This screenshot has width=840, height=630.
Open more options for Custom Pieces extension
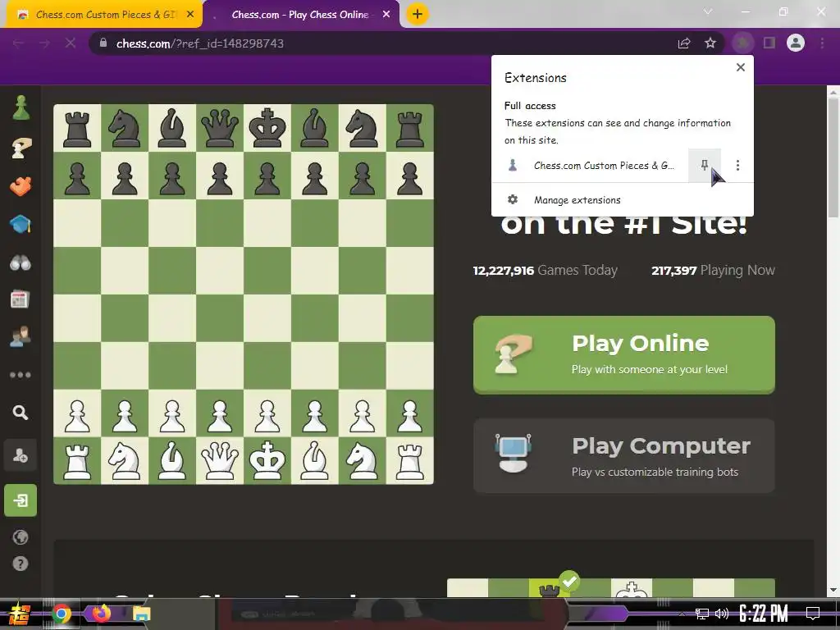[x=737, y=166]
